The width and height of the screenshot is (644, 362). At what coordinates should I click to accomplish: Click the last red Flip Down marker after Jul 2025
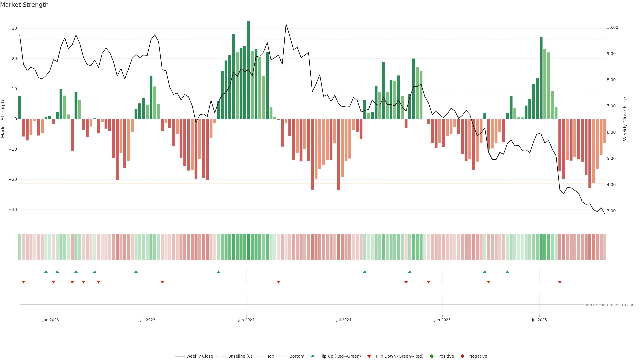[560, 282]
